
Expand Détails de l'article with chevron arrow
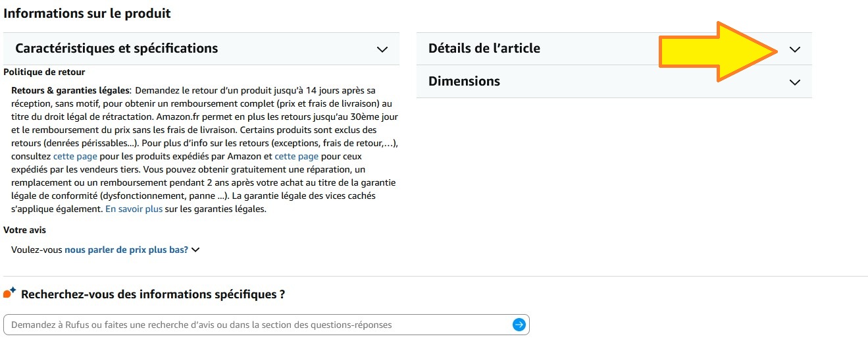795,49
